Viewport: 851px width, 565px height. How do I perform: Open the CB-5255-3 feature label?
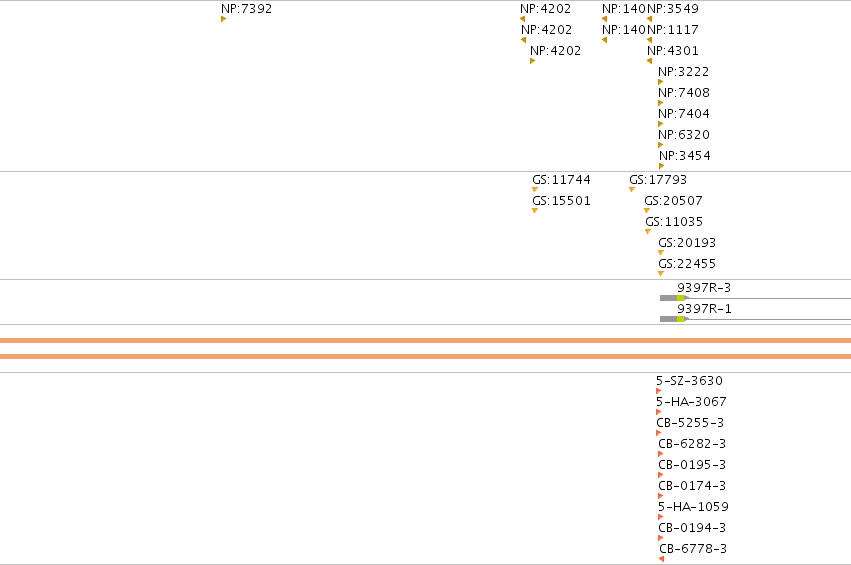(690, 423)
